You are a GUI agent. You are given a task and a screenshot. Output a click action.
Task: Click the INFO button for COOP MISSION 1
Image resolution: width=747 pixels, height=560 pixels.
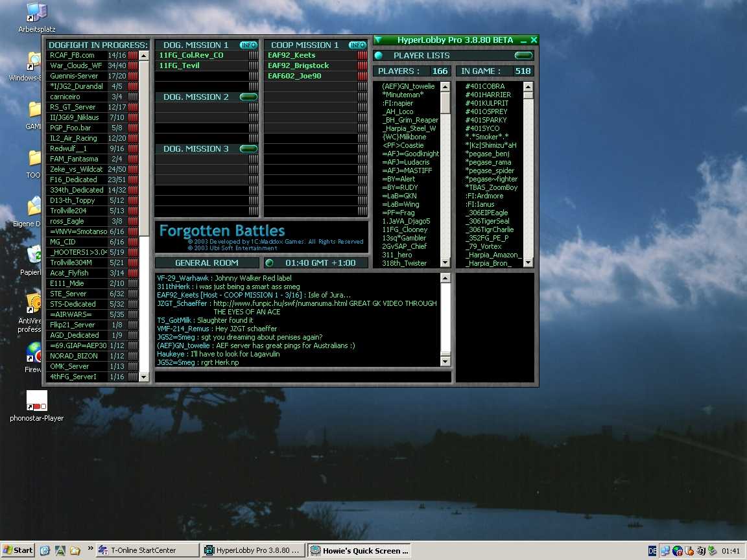point(357,45)
